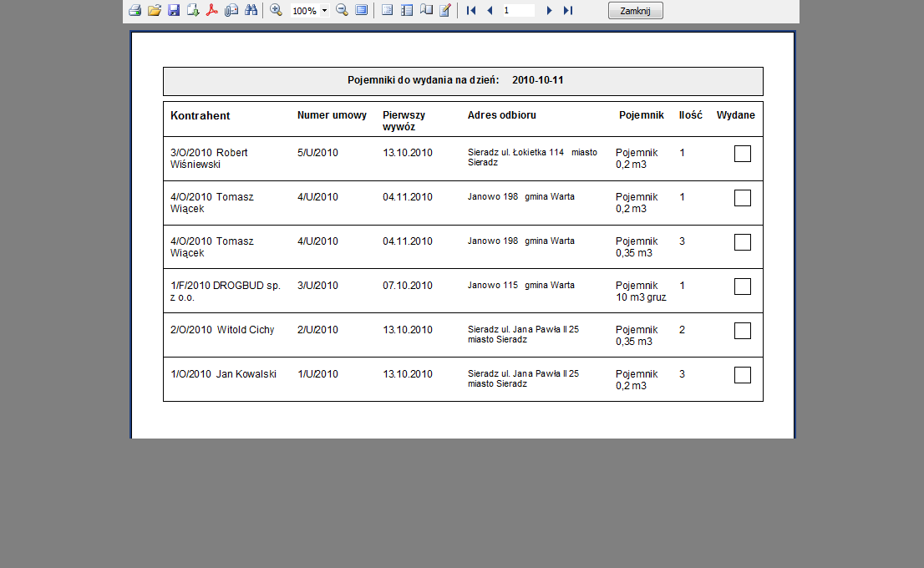Open the zoom percentage dropdown arrow

[324, 11]
